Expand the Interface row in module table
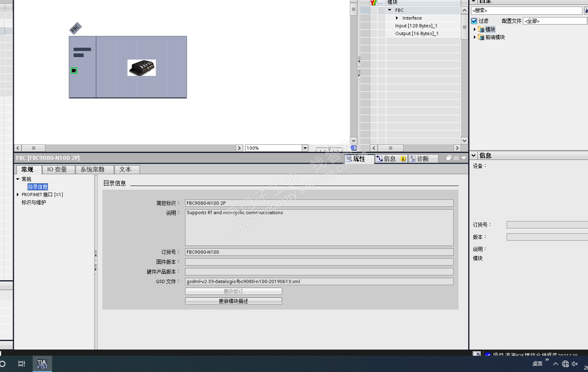Screen dimensions: 588x372 tap(397, 18)
